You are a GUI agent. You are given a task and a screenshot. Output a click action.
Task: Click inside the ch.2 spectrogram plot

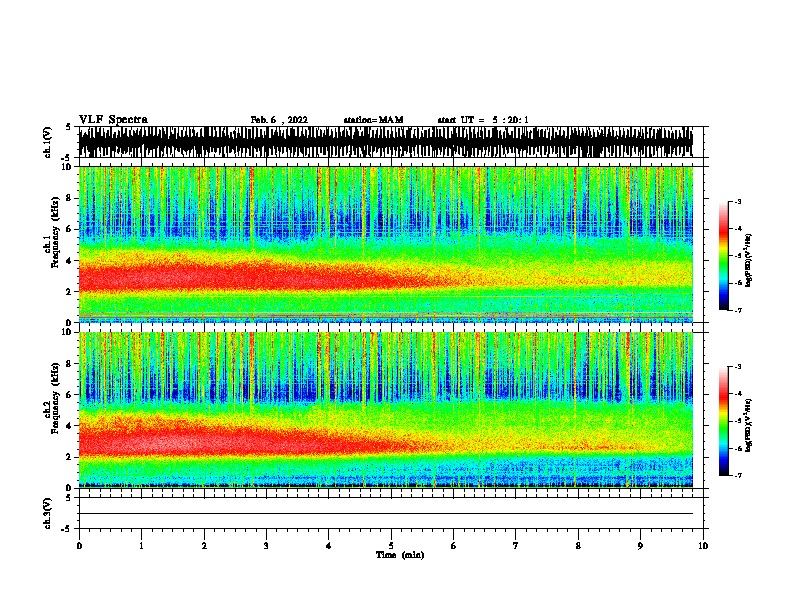point(386,410)
